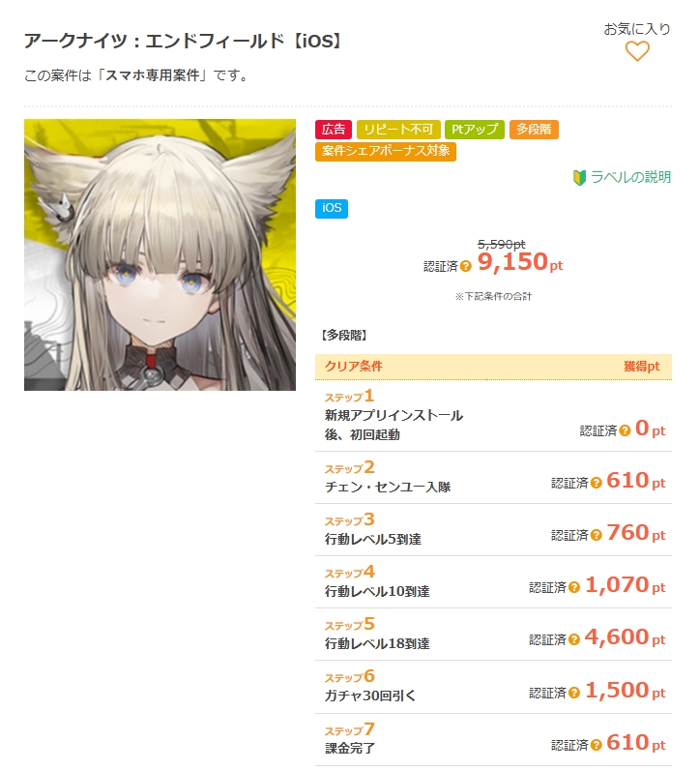Click the help icon next to 1,500pt

click(x=574, y=693)
